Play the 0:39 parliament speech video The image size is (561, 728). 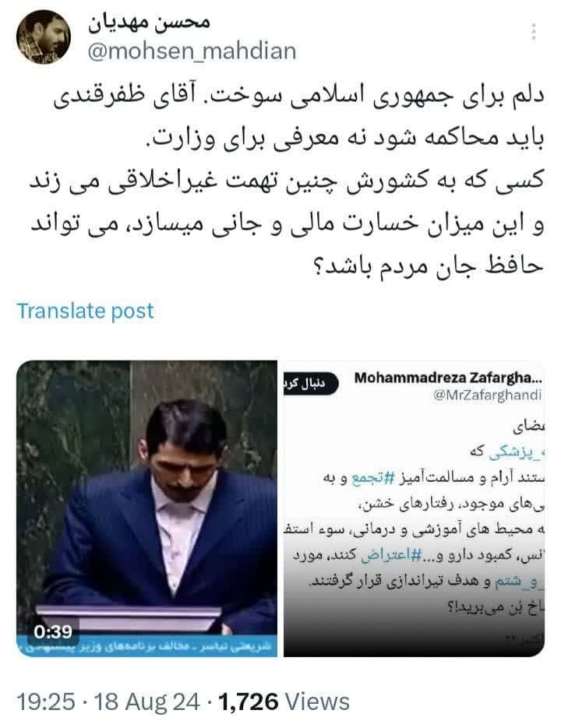click(147, 508)
